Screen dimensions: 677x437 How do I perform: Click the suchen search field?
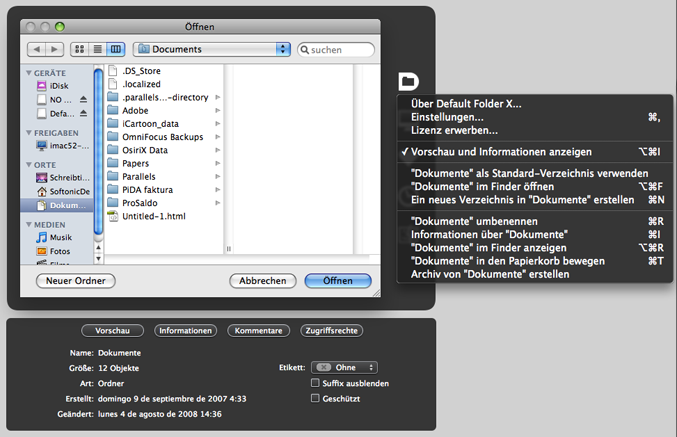pos(336,50)
